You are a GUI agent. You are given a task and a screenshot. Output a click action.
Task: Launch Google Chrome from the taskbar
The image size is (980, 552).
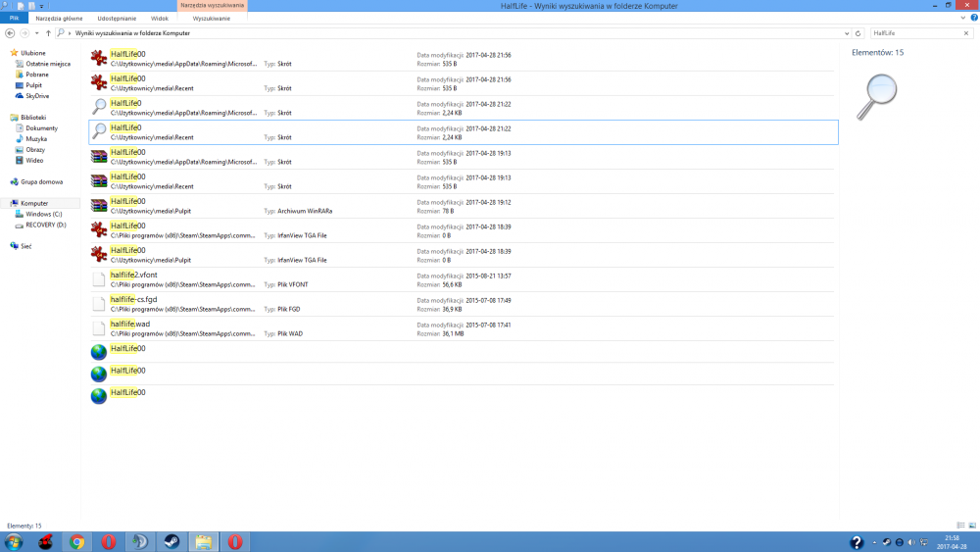pos(77,542)
